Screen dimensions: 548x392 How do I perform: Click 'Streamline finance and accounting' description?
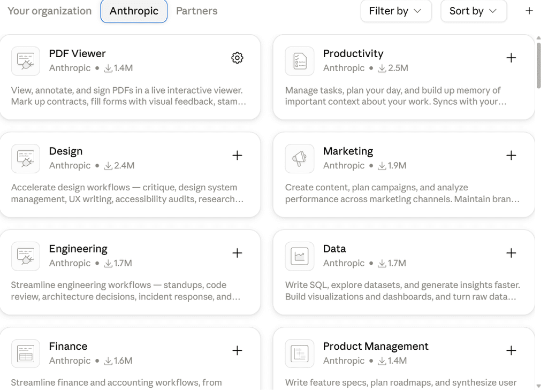click(x=116, y=382)
